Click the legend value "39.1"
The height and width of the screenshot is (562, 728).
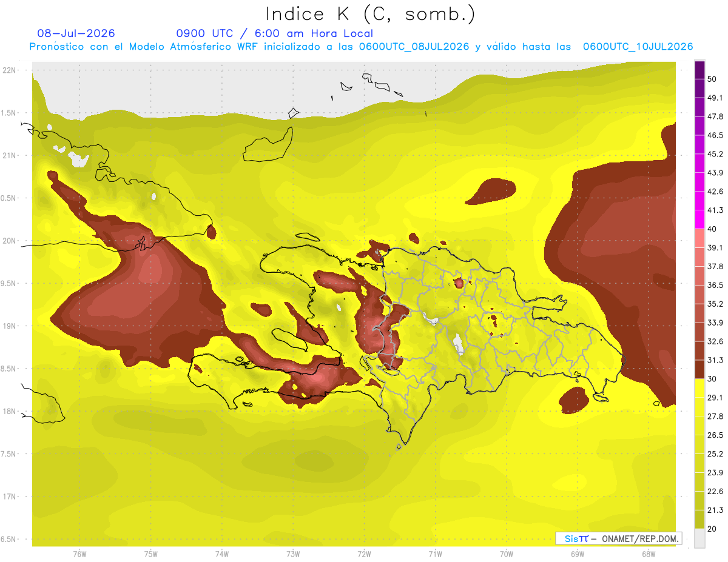[715, 247]
